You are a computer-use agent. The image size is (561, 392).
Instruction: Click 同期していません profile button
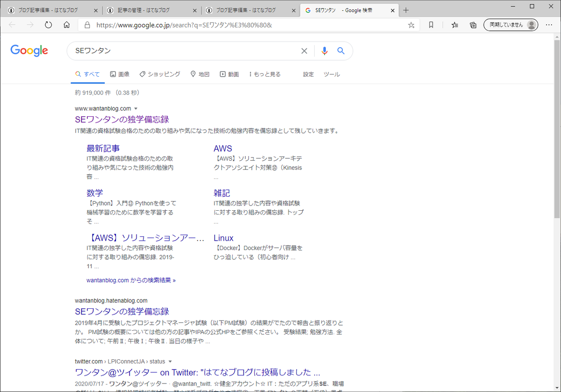tap(511, 25)
